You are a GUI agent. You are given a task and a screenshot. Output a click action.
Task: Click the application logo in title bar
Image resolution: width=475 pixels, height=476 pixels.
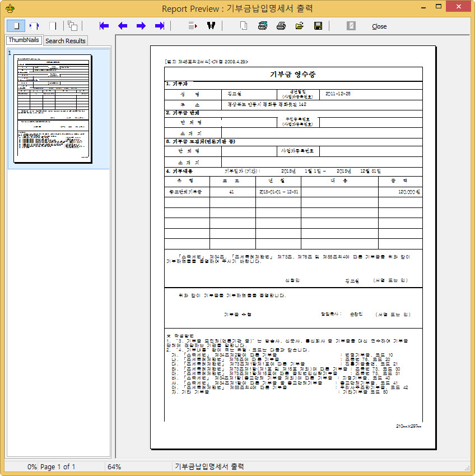[10, 8]
